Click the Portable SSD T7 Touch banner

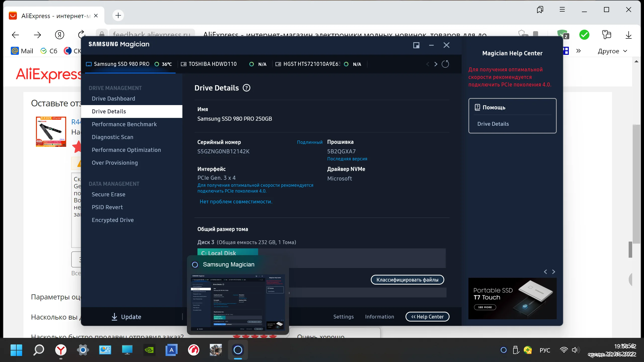(512, 298)
